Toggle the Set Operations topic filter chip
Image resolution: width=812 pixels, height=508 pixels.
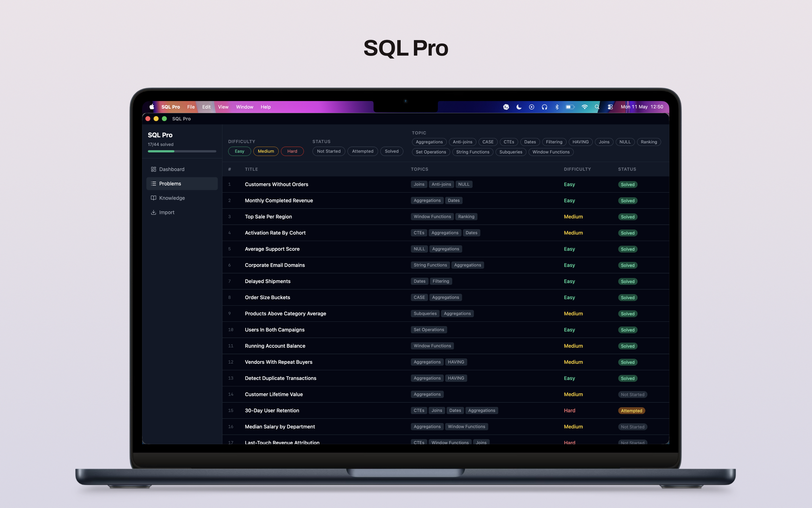click(x=431, y=152)
